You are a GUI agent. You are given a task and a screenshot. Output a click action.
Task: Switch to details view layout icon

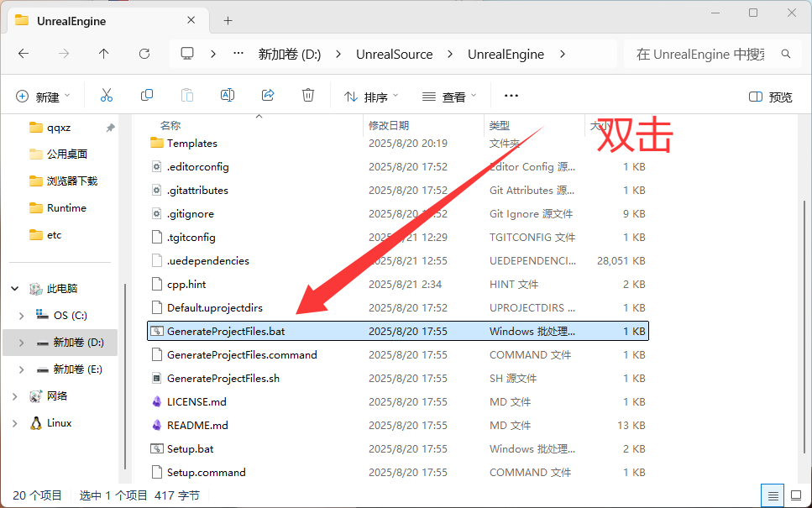point(773,496)
